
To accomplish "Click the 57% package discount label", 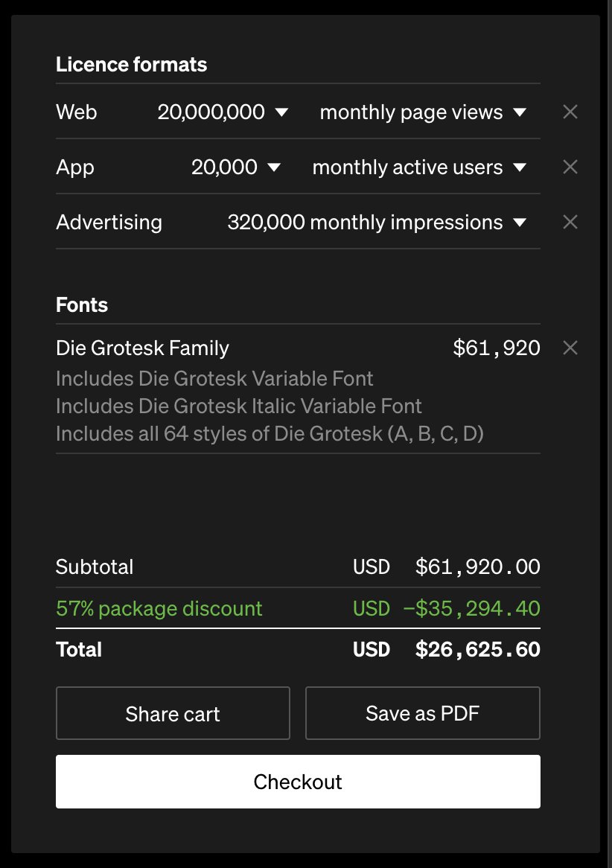I will point(159,608).
